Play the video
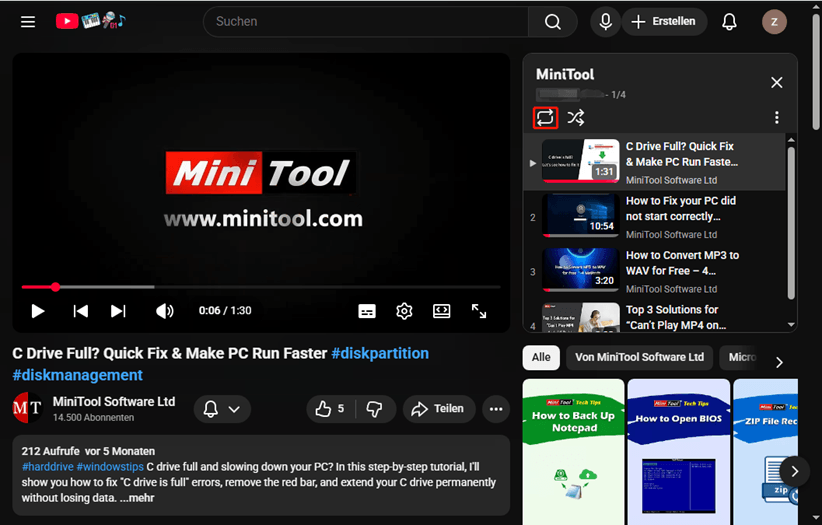Viewport: 822px width, 525px height. tap(38, 311)
